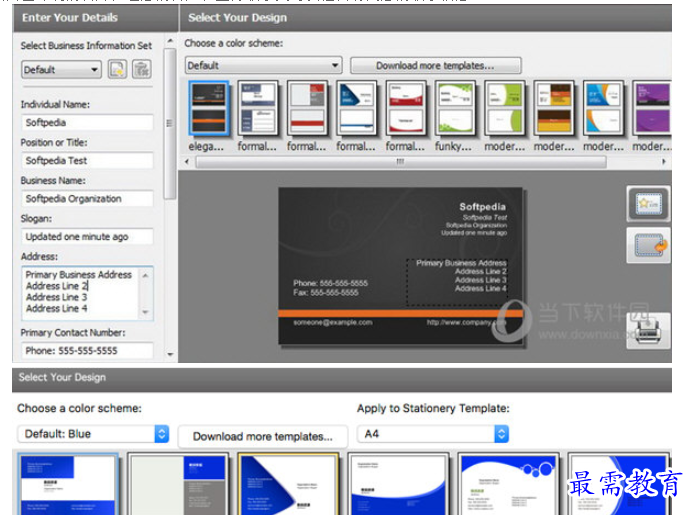Click the address box scroll up arrow
The image size is (691, 515).
pos(145,275)
